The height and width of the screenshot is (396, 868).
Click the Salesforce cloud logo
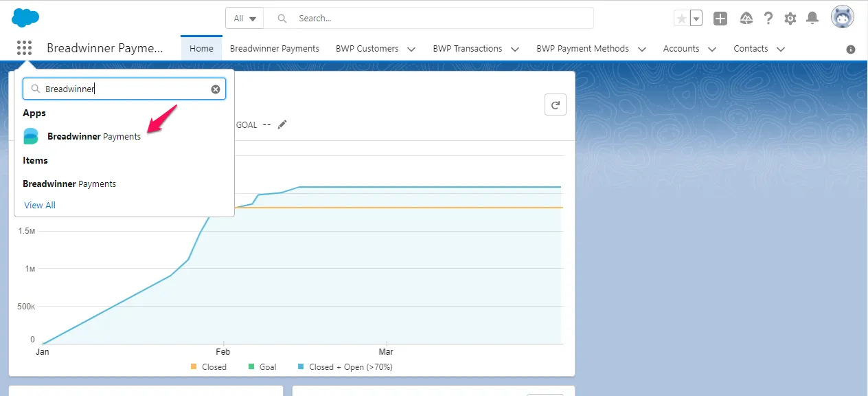[25, 18]
